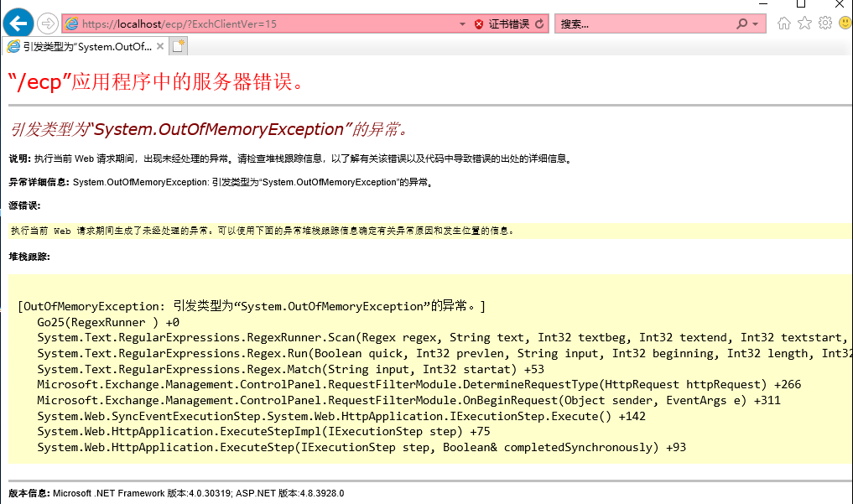Click the Go25(RegexRunner ) +0 stack line
The height and width of the screenshot is (504, 853).
click(x=108, y=322)
